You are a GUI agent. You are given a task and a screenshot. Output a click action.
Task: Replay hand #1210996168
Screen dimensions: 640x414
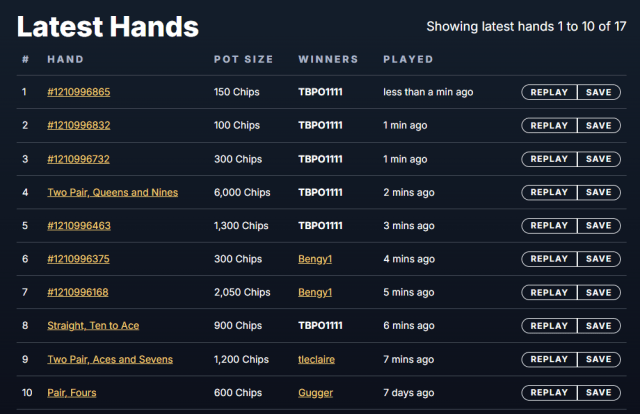(x=549, y=292)
